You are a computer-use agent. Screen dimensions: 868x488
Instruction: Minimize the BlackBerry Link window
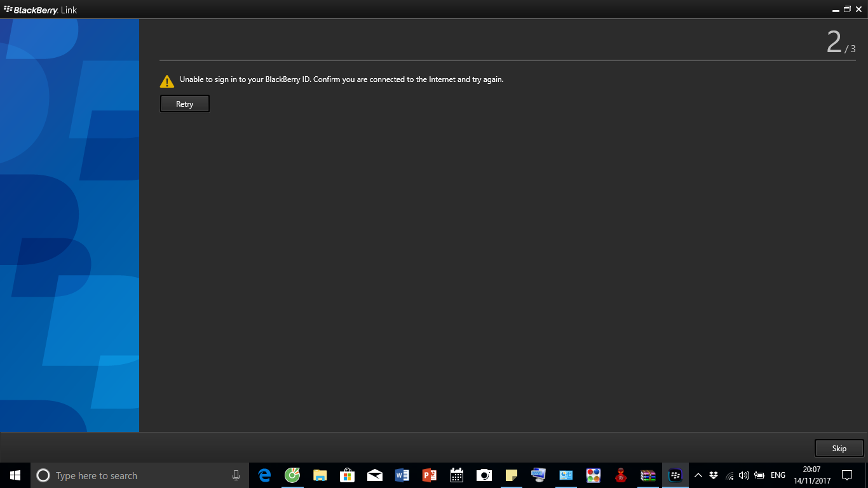(x=836, y=10)
